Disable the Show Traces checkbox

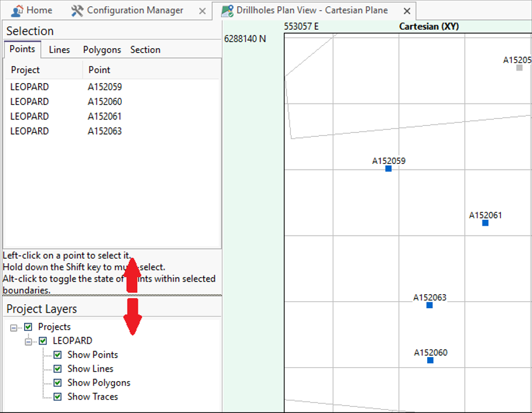(58, 396)
